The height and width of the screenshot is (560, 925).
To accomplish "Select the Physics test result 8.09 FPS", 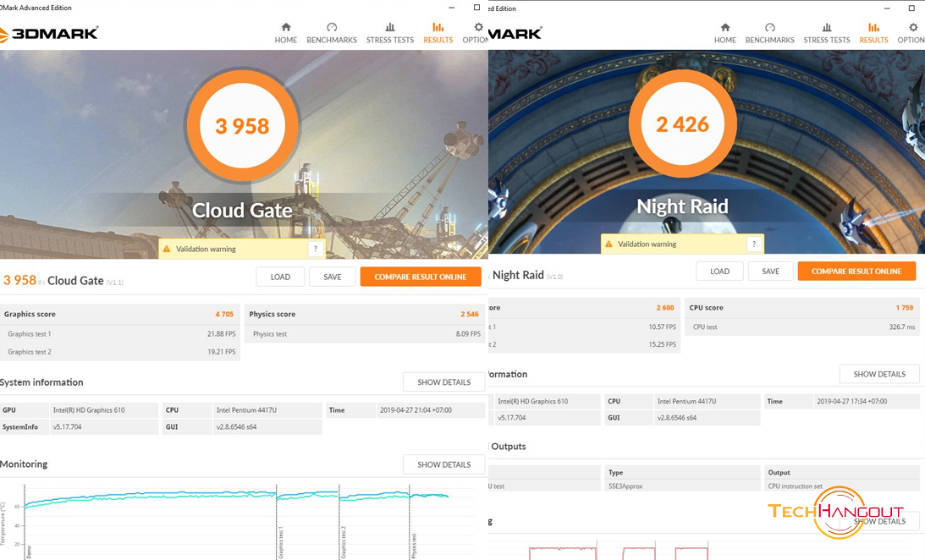I will pos(468,333).
